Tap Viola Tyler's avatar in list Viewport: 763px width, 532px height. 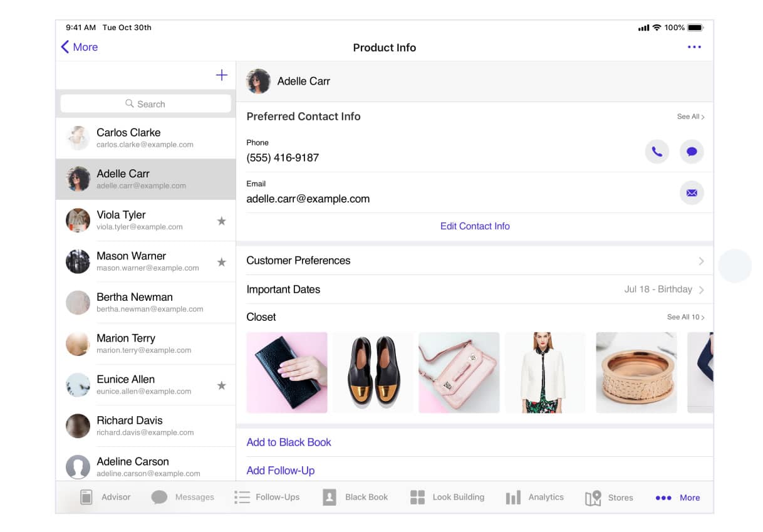click(78, 221)
